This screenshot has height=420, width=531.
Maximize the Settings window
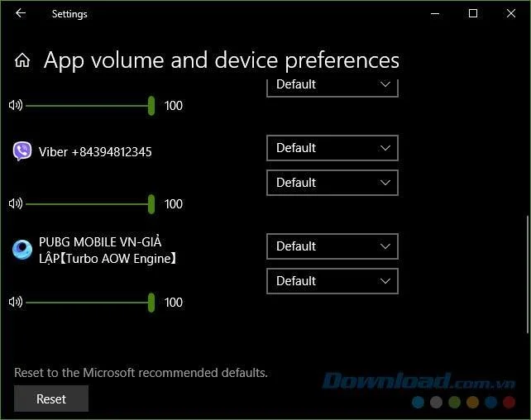click(x=473, y=13)
